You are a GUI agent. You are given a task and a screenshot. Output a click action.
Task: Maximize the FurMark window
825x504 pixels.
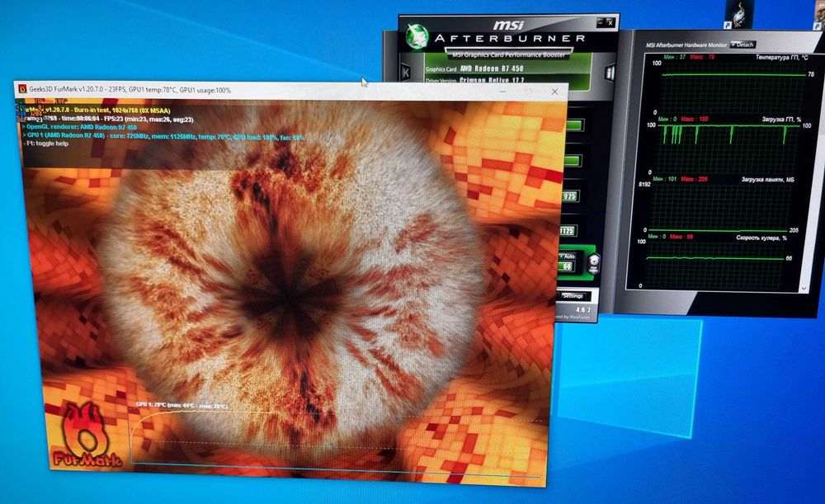point(528,92)
